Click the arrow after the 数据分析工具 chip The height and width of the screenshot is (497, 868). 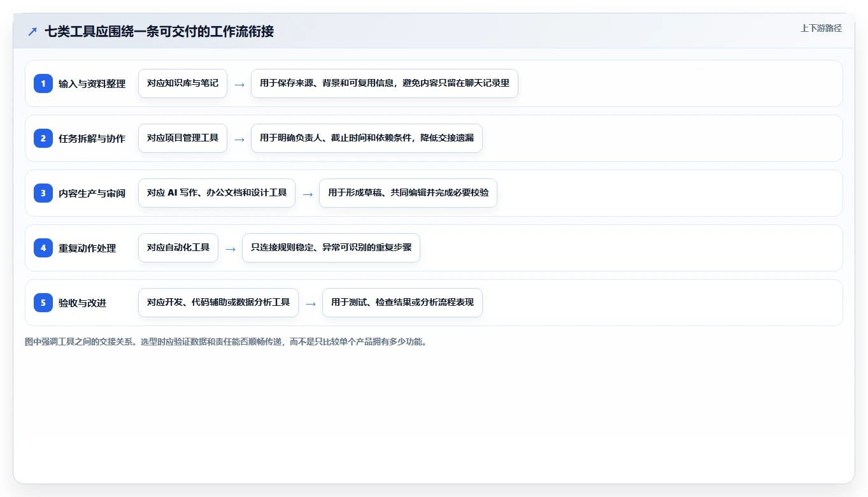coord(311,303)
